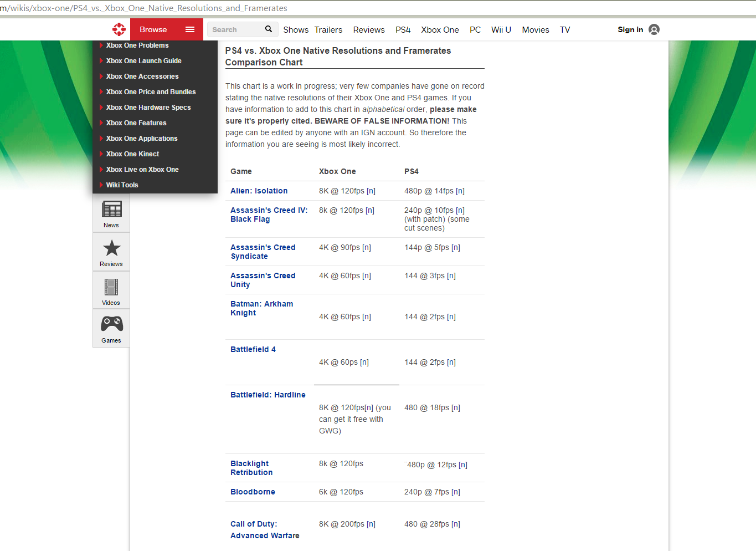Click the 240p @ 7fps cell
The width and height of the screenshot is (756, 551).
point(432,492)
